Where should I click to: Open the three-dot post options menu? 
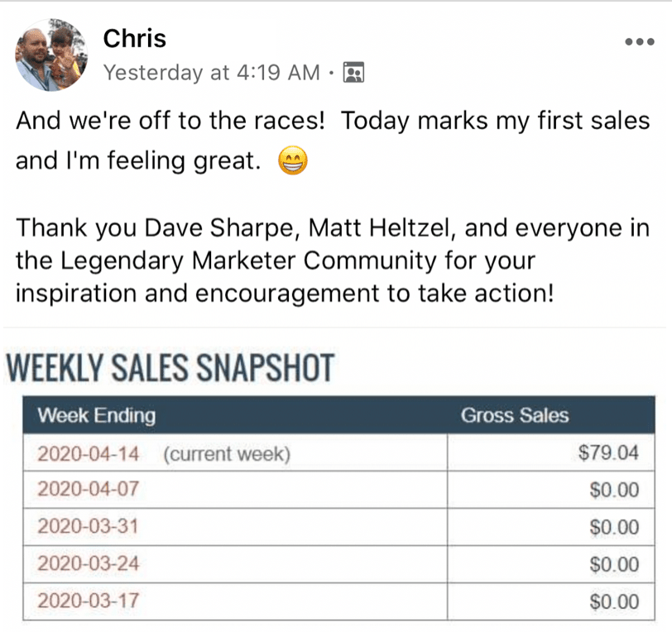click(640, 41)
